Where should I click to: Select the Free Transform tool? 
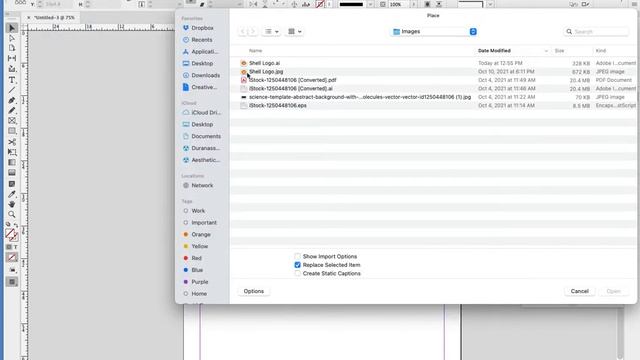pos(12,152)
